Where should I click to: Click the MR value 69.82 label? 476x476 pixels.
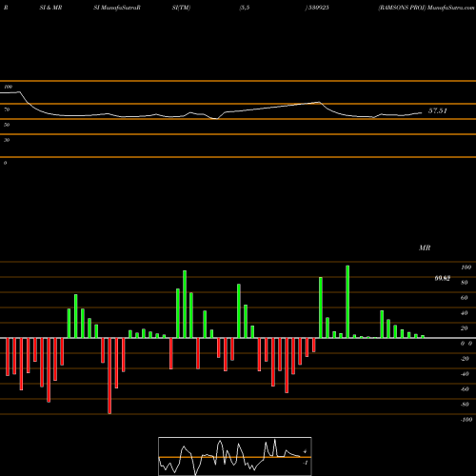pos(443,278)
